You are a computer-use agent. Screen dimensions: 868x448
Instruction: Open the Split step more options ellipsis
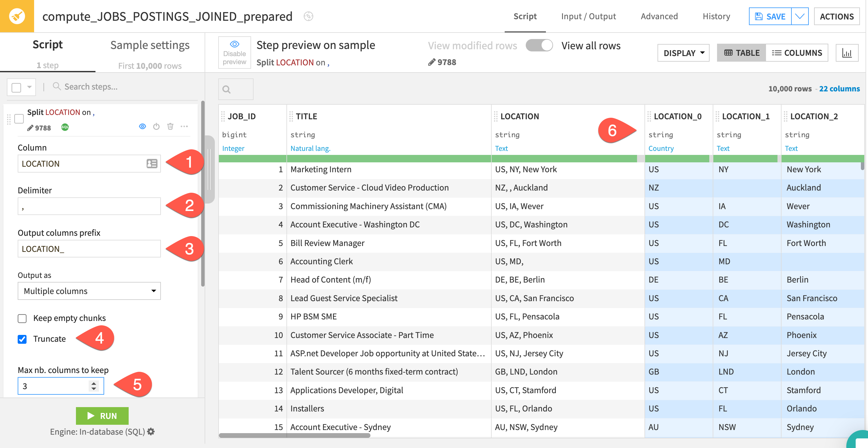184,126
